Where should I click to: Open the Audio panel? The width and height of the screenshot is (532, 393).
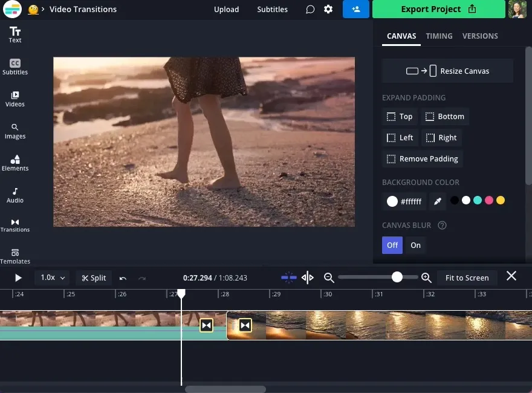(15, 195)
